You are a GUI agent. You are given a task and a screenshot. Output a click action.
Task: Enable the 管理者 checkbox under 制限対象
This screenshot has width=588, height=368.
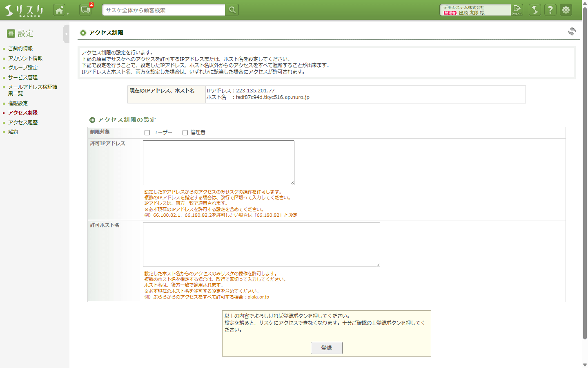click(x=185, y=132)
